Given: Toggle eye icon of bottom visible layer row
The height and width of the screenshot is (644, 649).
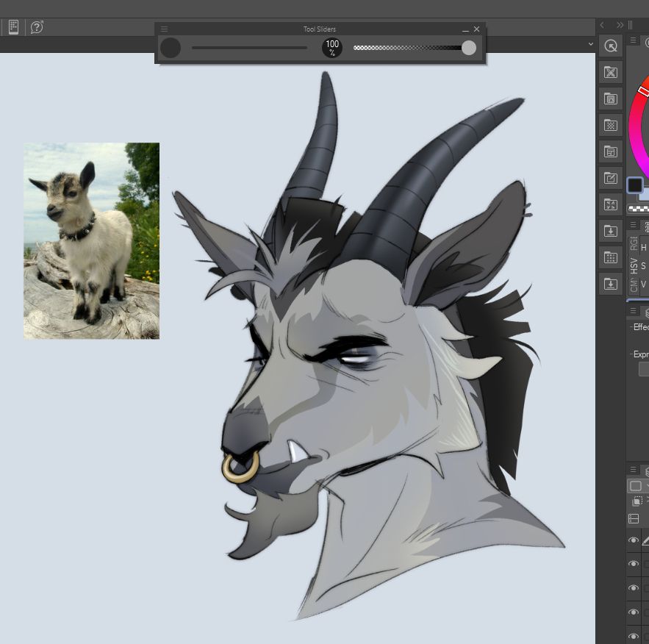Looking at the screenshot, I should [x=634, y=636].
